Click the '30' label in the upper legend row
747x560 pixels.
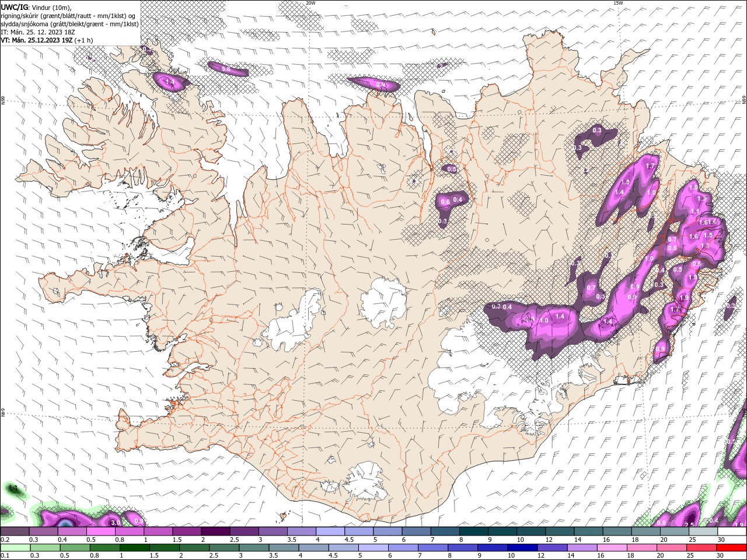pos(721,540)
